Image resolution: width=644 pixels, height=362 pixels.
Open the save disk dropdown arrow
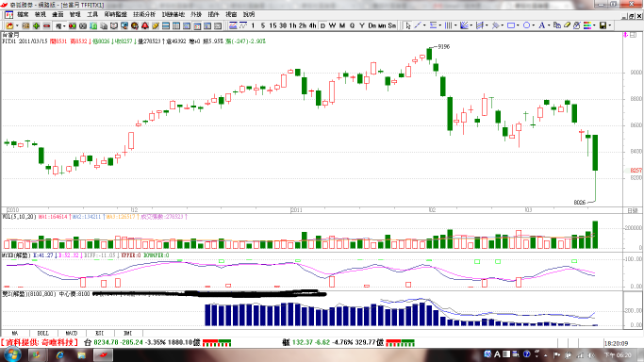pos(610,25)
